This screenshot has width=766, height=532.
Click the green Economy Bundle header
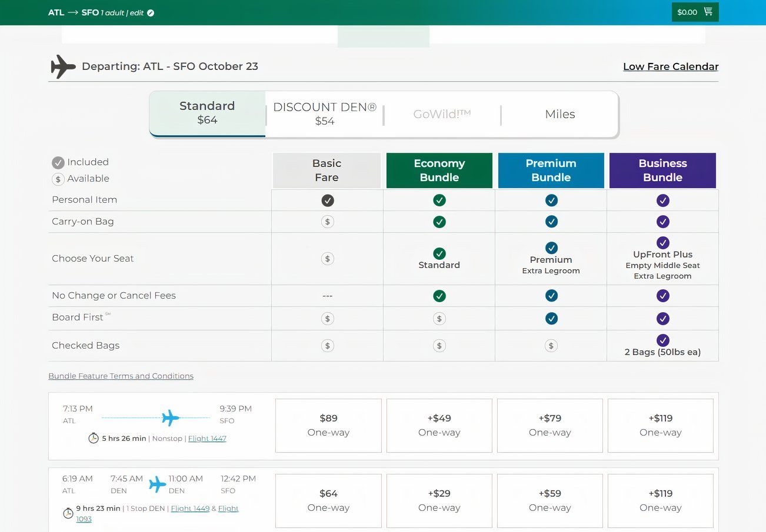[x=439, y=170]
